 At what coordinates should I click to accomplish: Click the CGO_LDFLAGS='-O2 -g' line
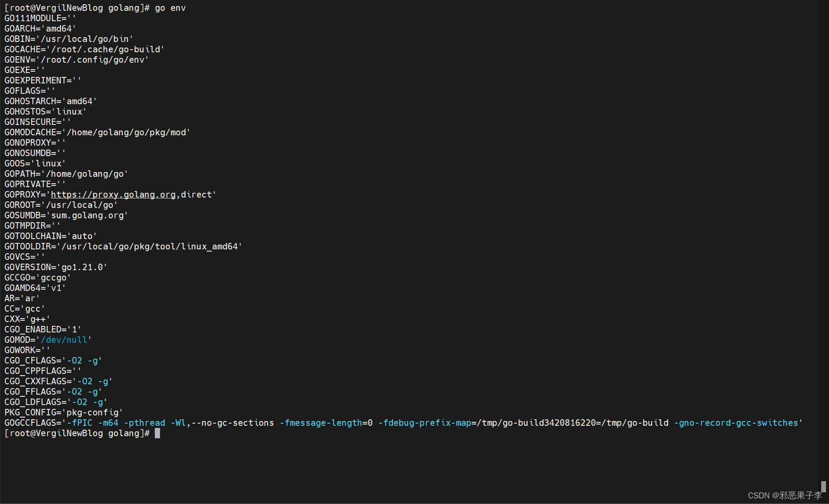(56, 402)
